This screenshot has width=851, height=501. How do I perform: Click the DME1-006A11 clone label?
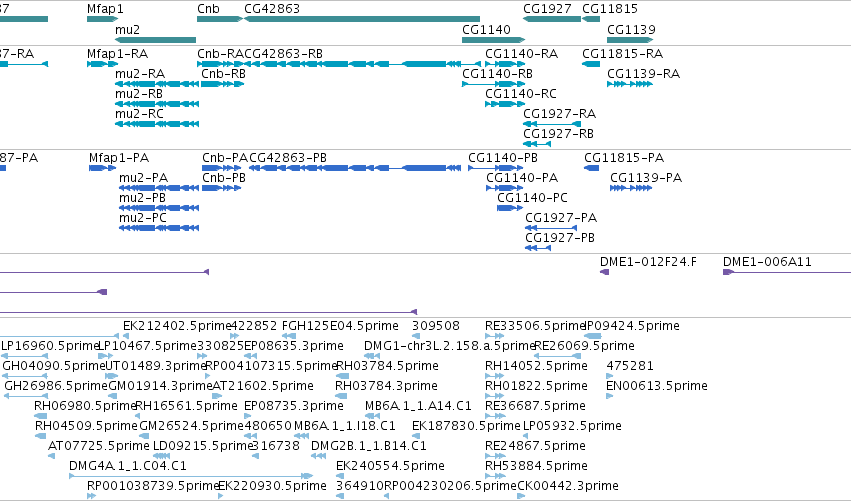(767, 262)
